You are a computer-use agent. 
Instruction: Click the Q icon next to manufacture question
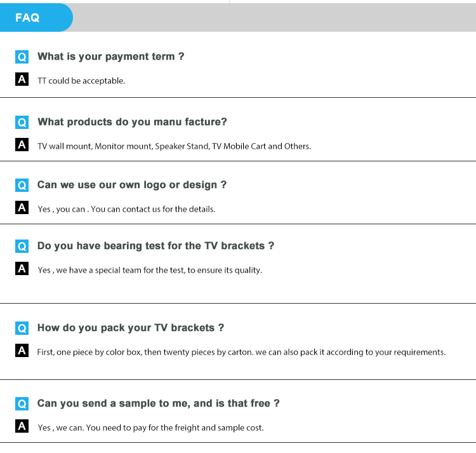pyautogui.click(x=22, y=122)
